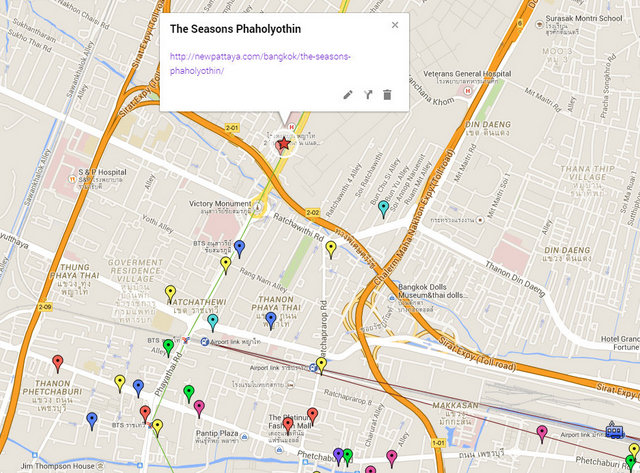Click the yellow pin above Ratchathewi label
Viewport: 640px width, 473px height.
click(171, 294)
